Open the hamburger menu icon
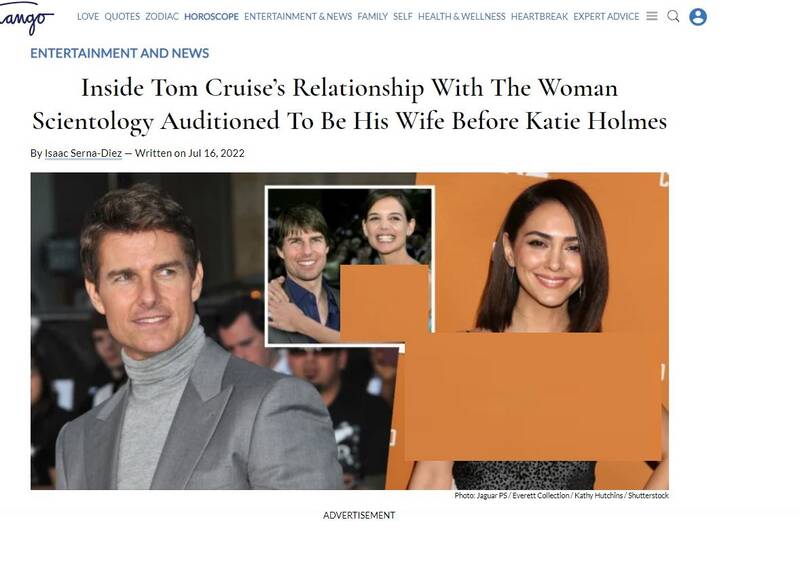 click(x=652, y=16)
